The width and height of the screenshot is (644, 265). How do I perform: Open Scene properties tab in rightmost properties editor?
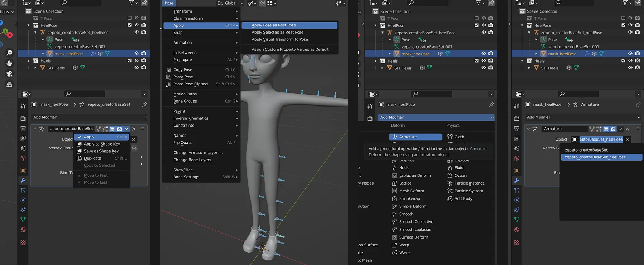(x=517, y=148)
